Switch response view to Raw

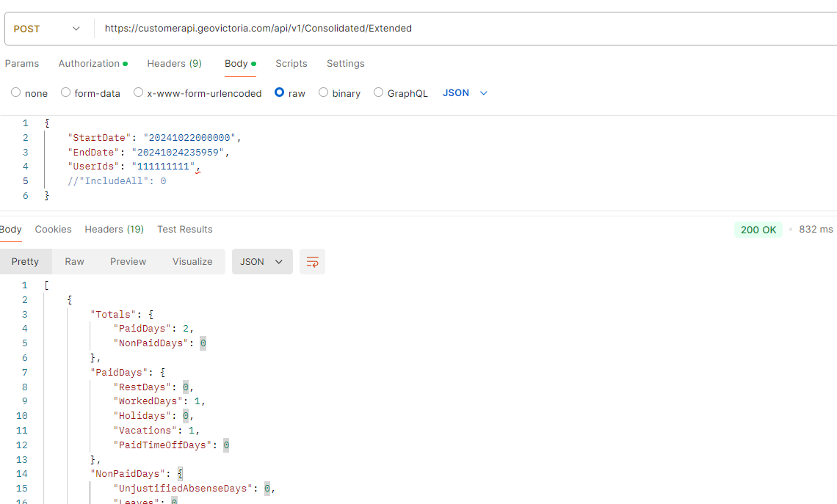[x=74, y=262]
